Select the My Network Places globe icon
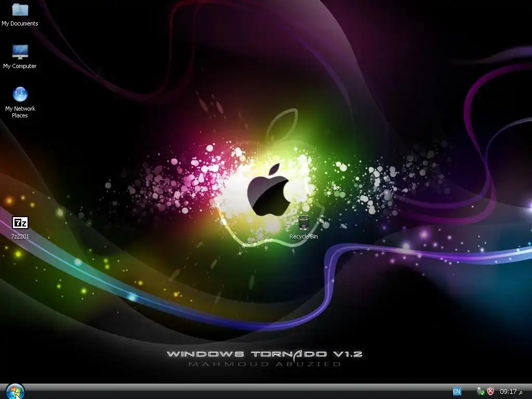 click(x=20, y=95)
